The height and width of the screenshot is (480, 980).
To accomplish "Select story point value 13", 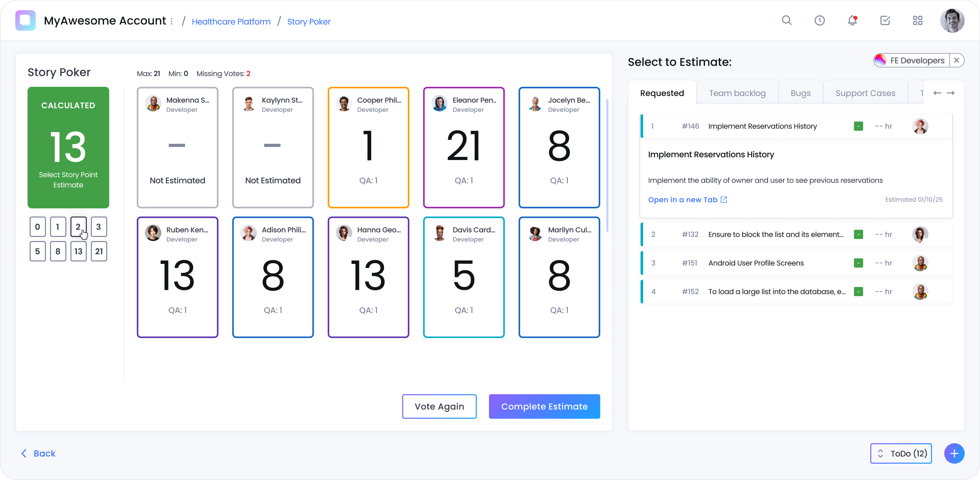I will click(78, 251).
